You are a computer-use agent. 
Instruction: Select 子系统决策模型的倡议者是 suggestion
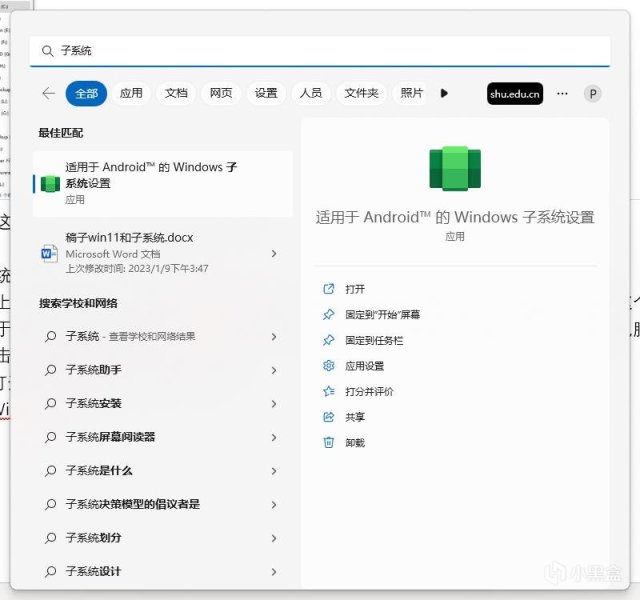pyautogui.click(x=162, y=504)
